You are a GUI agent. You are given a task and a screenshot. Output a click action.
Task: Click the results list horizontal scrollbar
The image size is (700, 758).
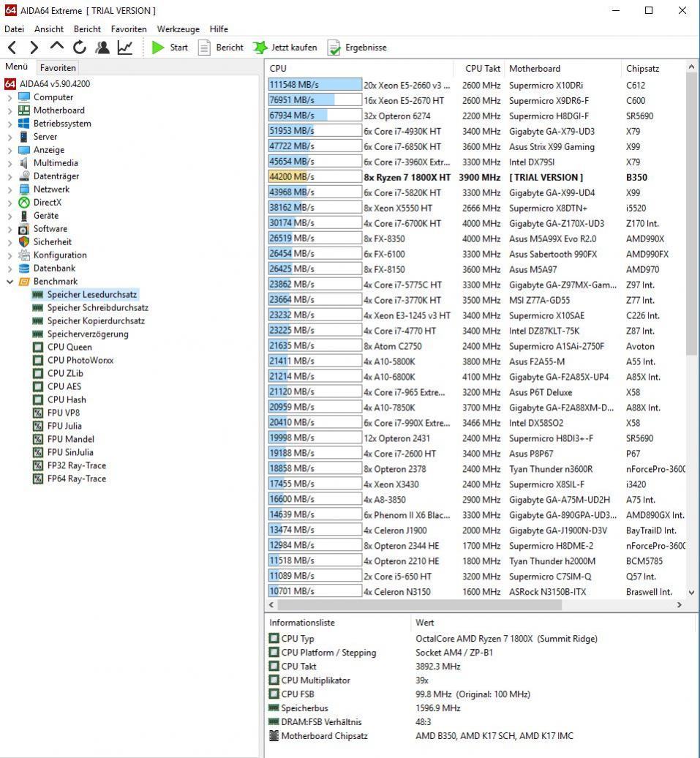(x=418, y=605)
